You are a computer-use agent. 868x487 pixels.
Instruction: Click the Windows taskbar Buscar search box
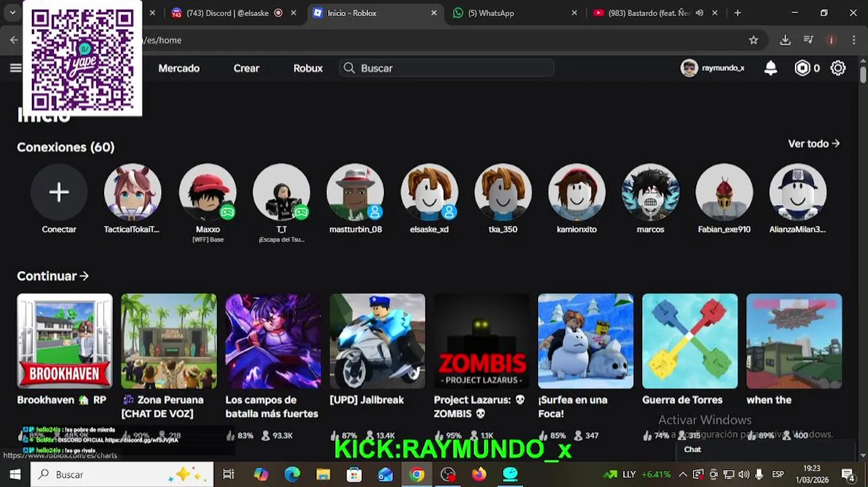point(122,474)
